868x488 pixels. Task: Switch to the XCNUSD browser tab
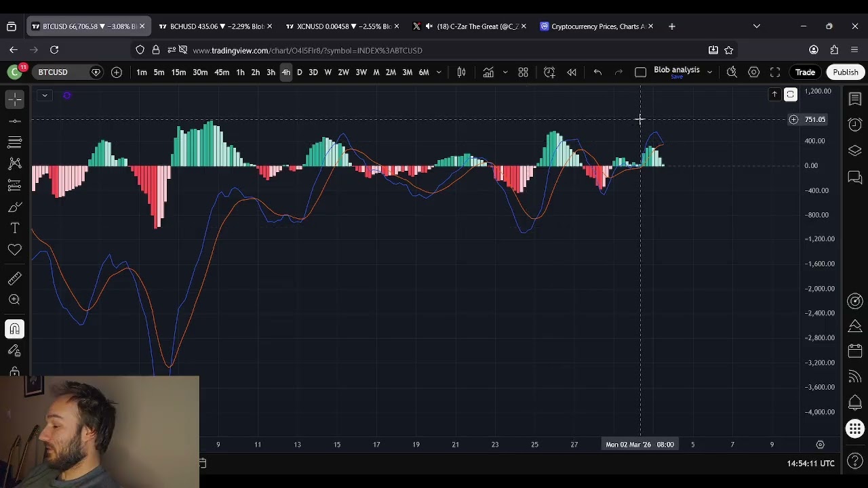[343, 26]
